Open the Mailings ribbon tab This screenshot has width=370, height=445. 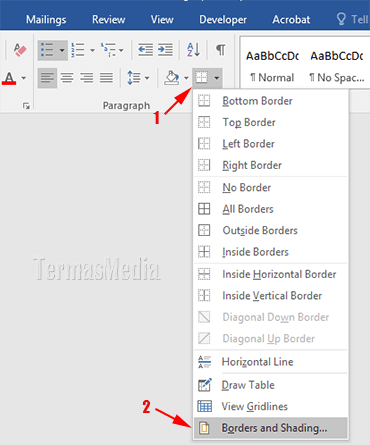click(x=46, y=20)
